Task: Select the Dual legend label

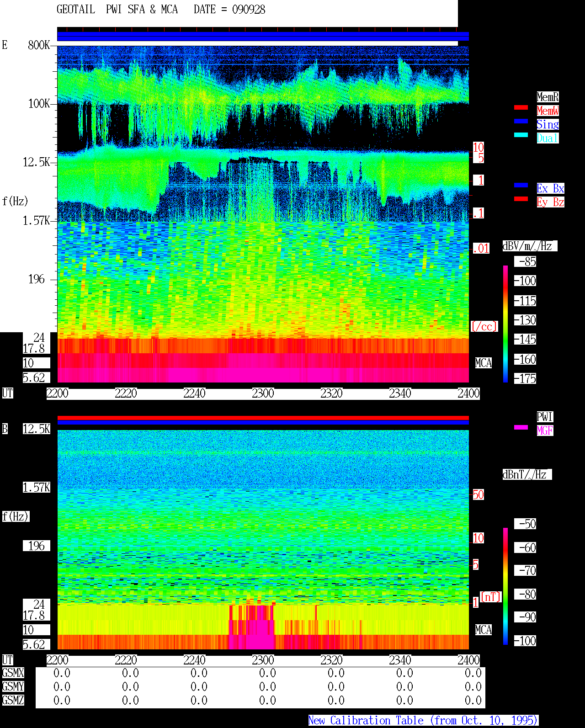Action: 548,138
